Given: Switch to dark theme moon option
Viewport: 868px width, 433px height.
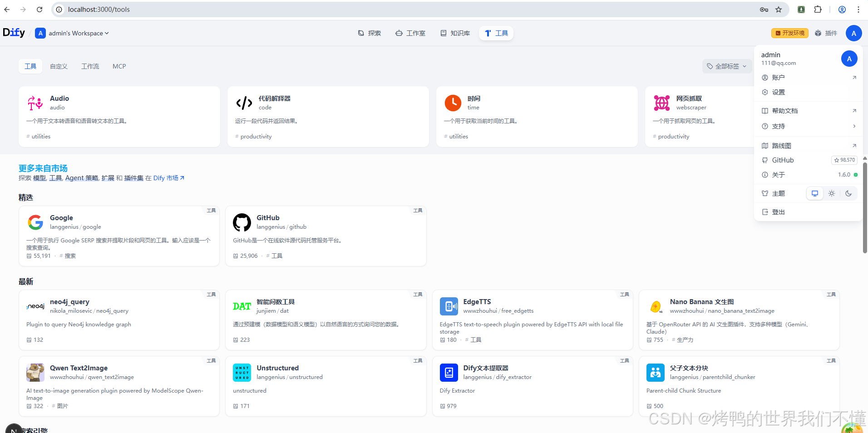Looking at the screenshot, I should click(848, 193).
